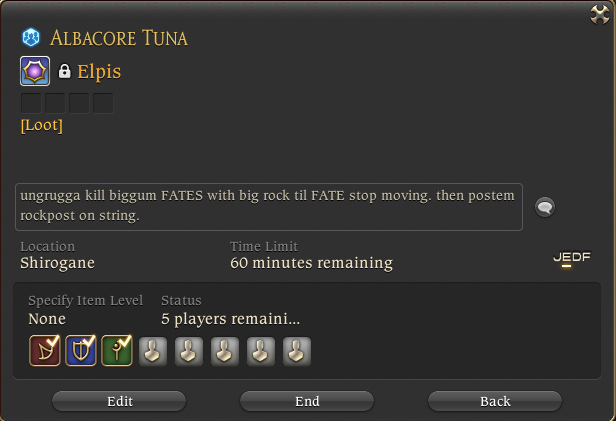616x421 pixels.
Task: Click the Elpis duty name
Action: click(x=99, y=71)
